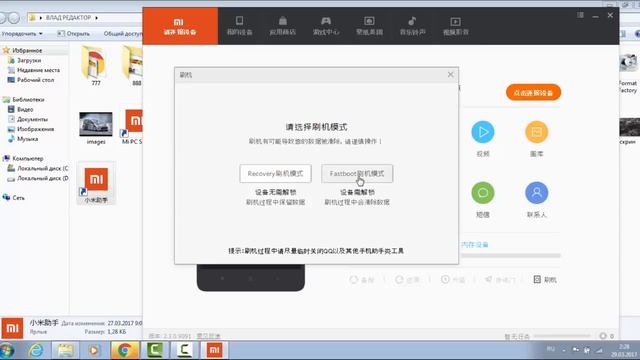Viewport: 640px width, 360px height.
Task: Open Chrome from taskbar
Action: (x=124, y=350)
